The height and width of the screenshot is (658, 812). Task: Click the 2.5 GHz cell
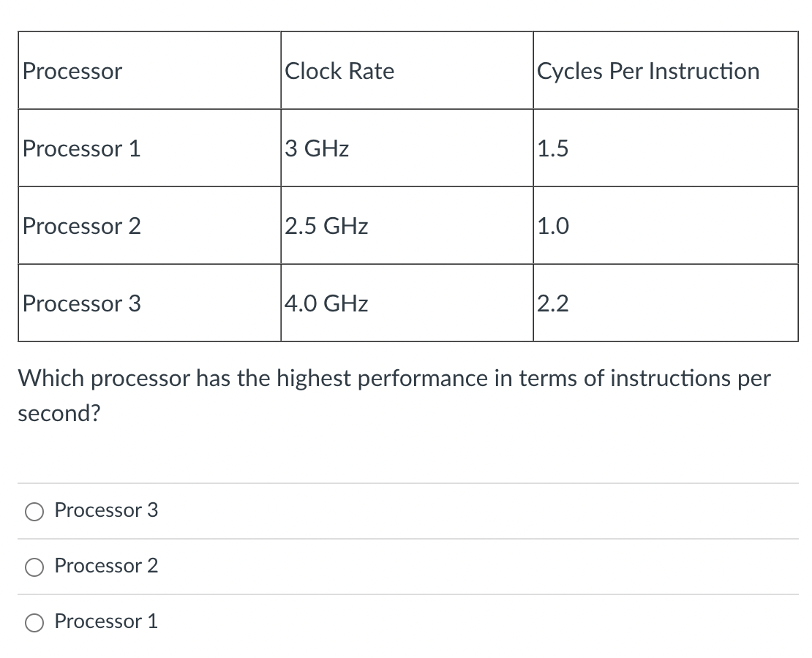326,226
